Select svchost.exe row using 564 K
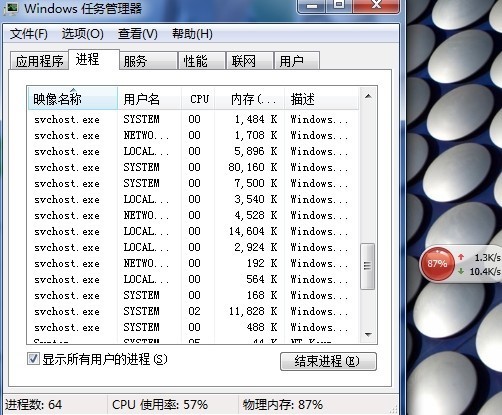 tap(193, 279)
